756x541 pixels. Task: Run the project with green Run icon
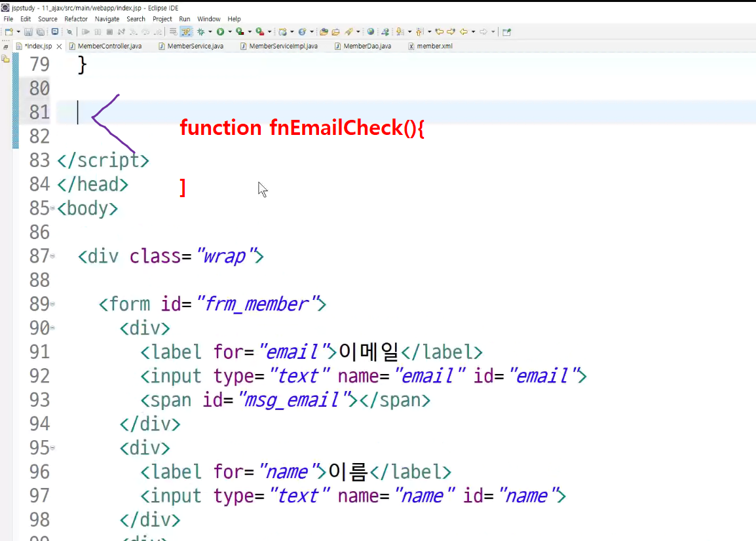pyautogui.click(x=220, y=32)
